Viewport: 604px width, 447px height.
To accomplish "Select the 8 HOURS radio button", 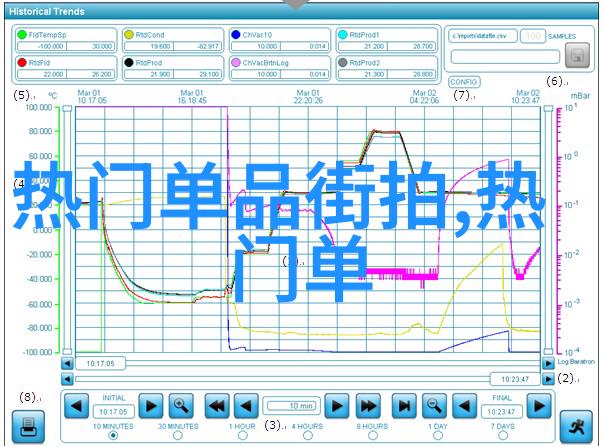I will [x=372, y=435].
